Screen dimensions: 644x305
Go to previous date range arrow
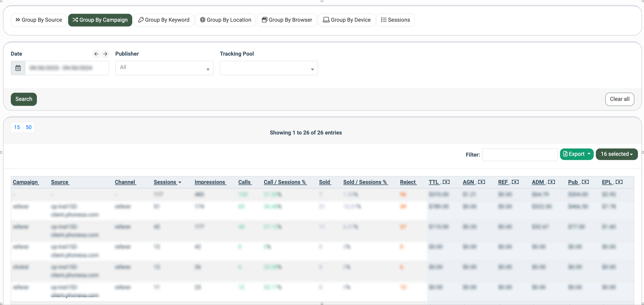[x=96, y=54]
